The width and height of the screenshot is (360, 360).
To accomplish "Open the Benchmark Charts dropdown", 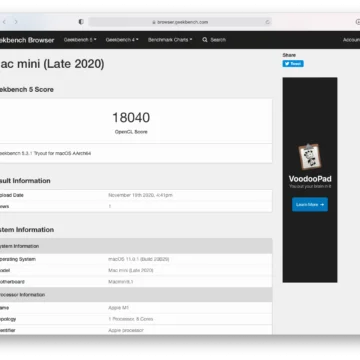I will 170,40.
